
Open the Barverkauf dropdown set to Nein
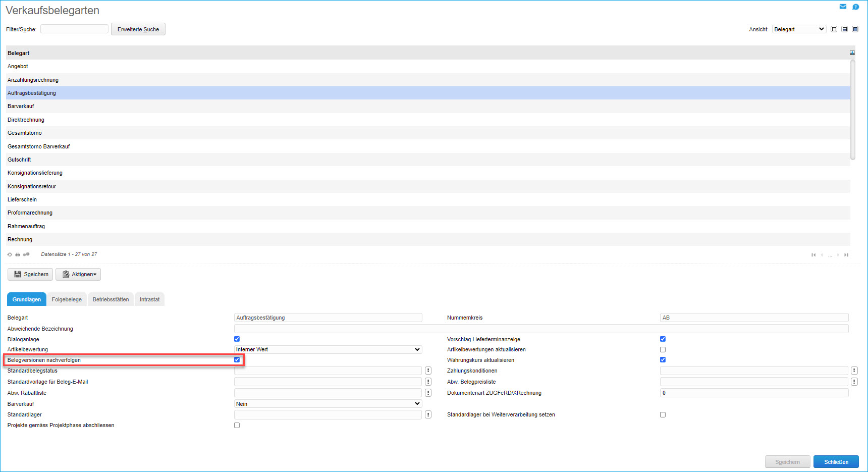point(328,404)
